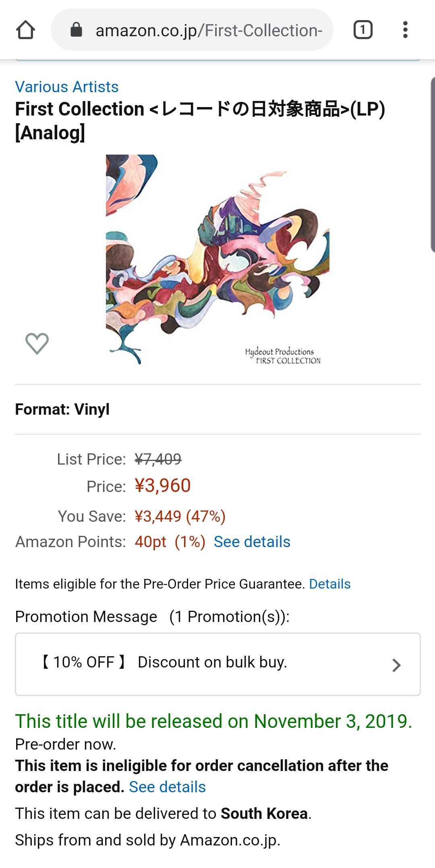
Task: Open the tab switcher showing 1 tab
Action: point(363,30)
